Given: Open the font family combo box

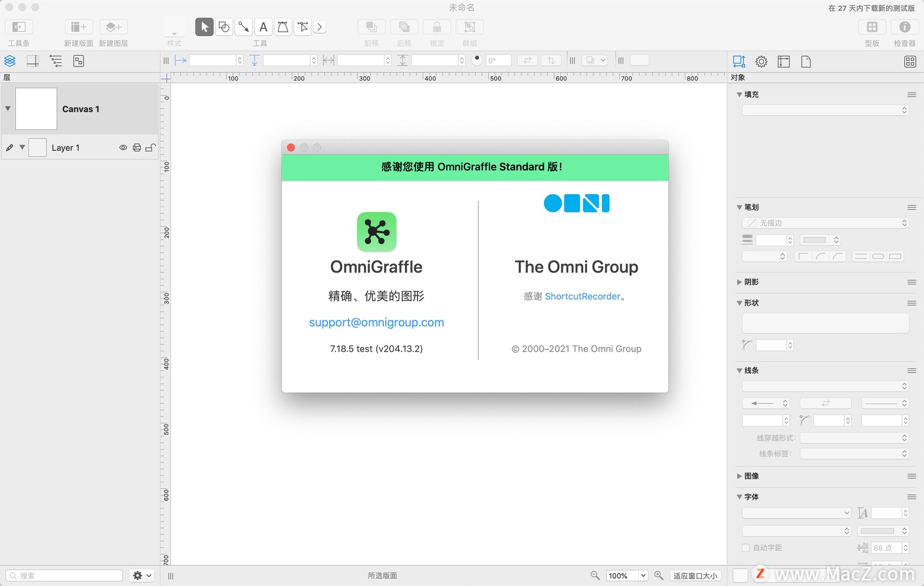Looking at the screenshot, I should click(x=796, y=513).
